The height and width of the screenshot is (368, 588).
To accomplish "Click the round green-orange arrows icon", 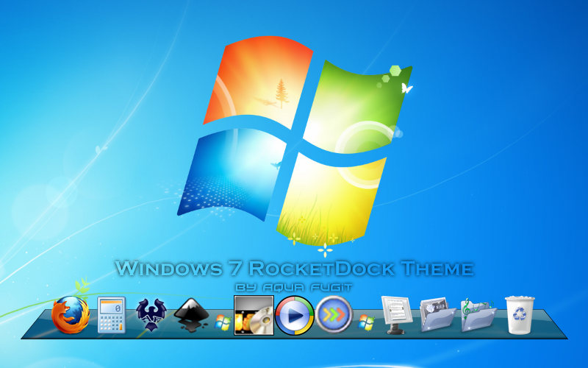I will point(334,315).
